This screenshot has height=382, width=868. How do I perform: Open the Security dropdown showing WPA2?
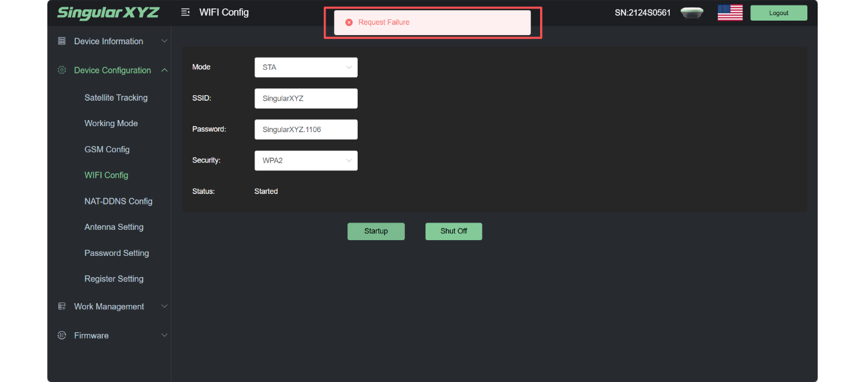306,161
